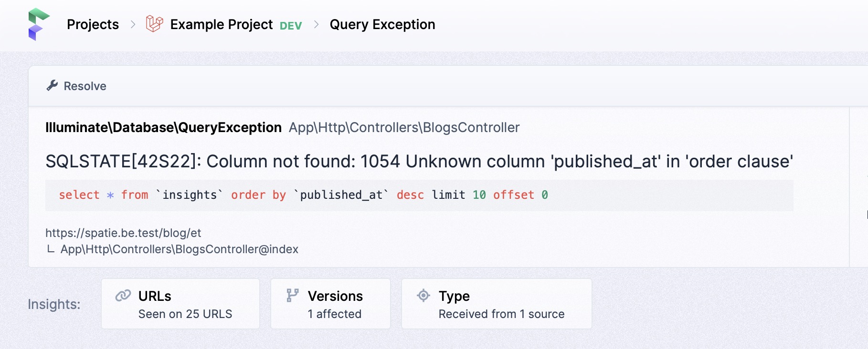The image size is (868, 349).
Task: Click the sub-path arrow before BlogsController@index
Action: (x=50, y=249)
